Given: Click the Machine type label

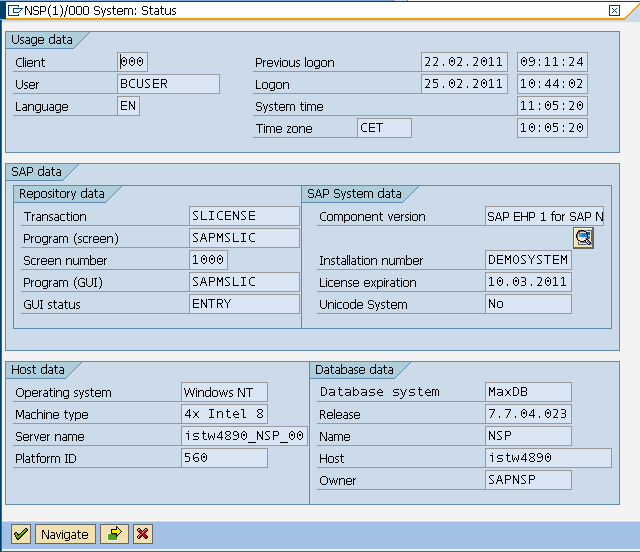Looking at the screenshot, I should 51,415.
